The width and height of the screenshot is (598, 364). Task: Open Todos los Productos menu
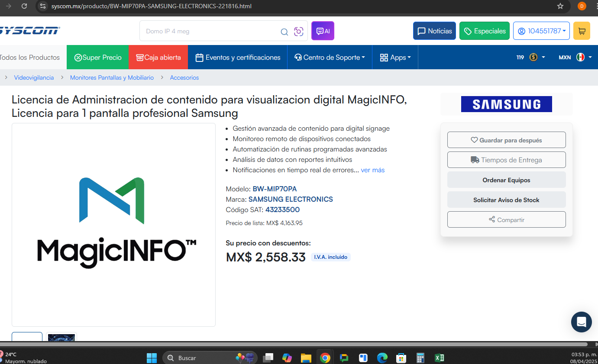coord(30,57)
